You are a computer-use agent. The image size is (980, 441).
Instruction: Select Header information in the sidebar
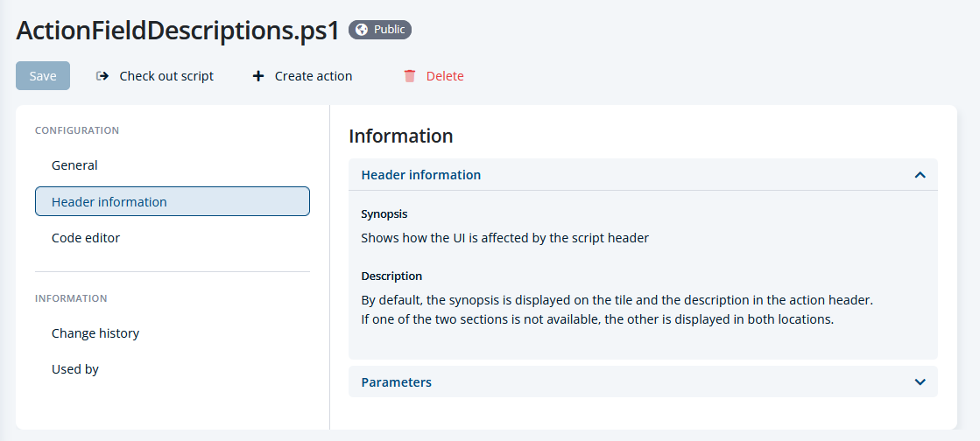point(173,201)
